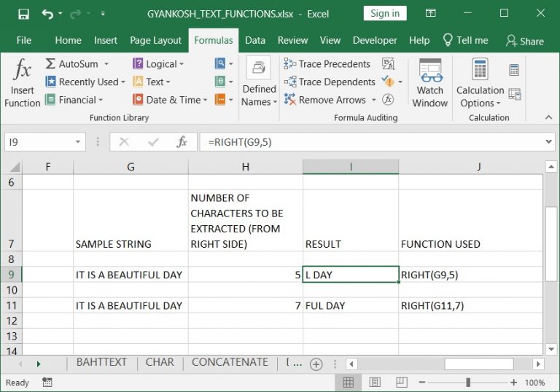Switch to Page Break Preview view
The height and width of the screenshot is (392, 560).
pos(402,383)
